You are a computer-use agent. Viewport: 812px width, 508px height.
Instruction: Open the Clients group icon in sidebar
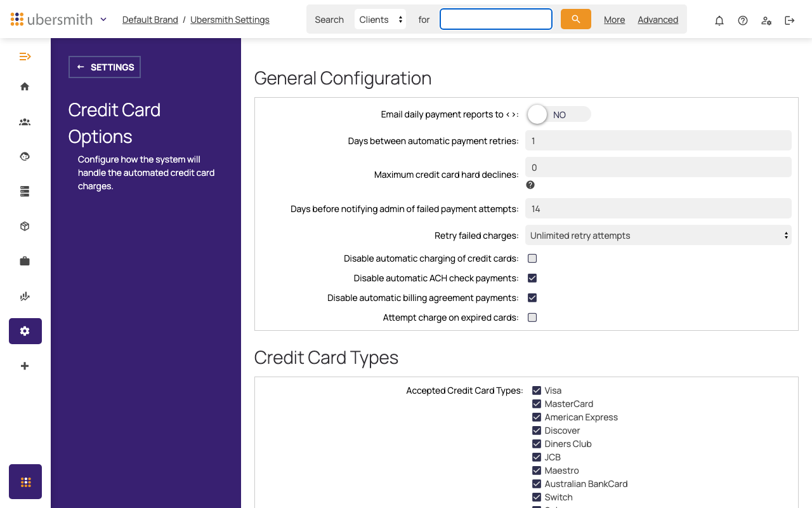point(25,122)
